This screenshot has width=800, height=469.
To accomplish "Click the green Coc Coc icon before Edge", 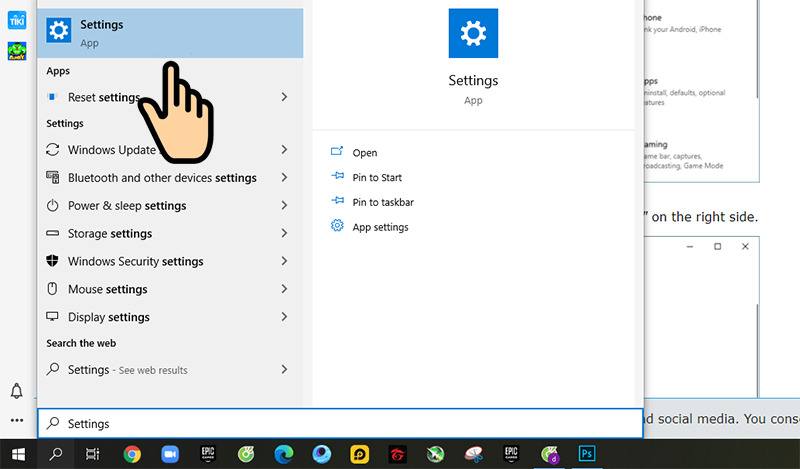I will 246,454.
